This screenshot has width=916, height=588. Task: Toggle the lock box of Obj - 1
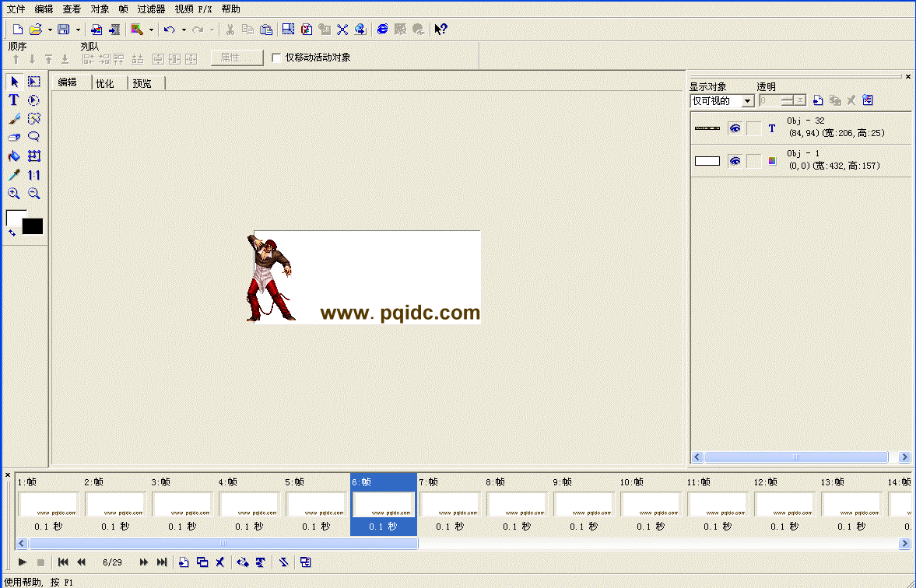click(754, 161)
